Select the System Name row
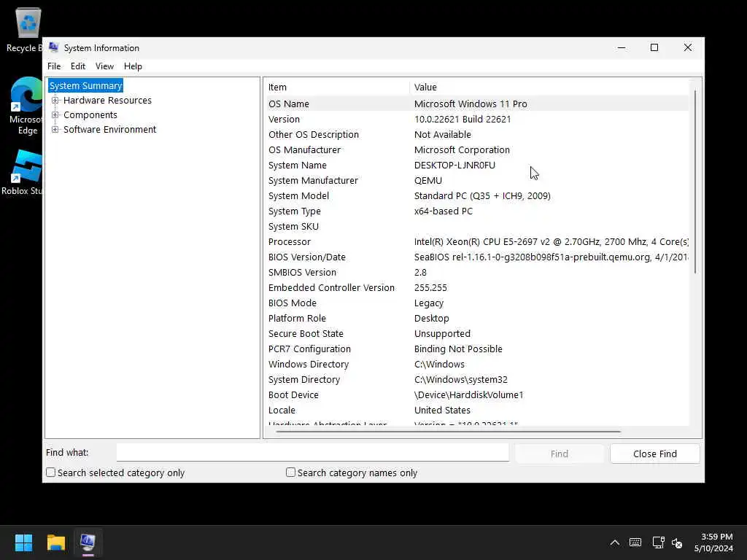The height and width of the screenshot is (560, 747). 476,166
